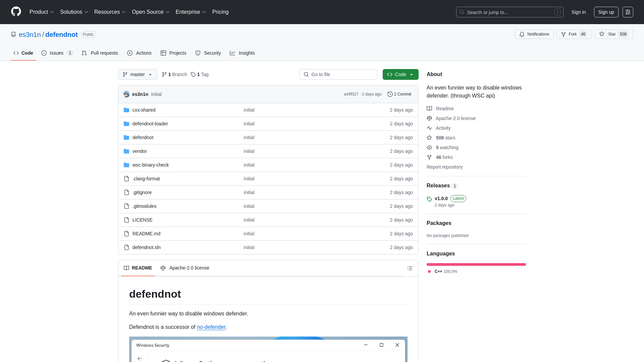The image size is (644, 362).
Task: Expand the Resources menu
Action: tap(110, 12)
